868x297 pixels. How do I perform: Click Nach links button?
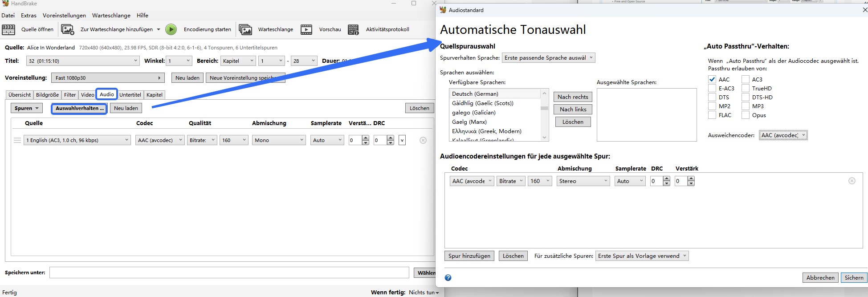[573, 110]
